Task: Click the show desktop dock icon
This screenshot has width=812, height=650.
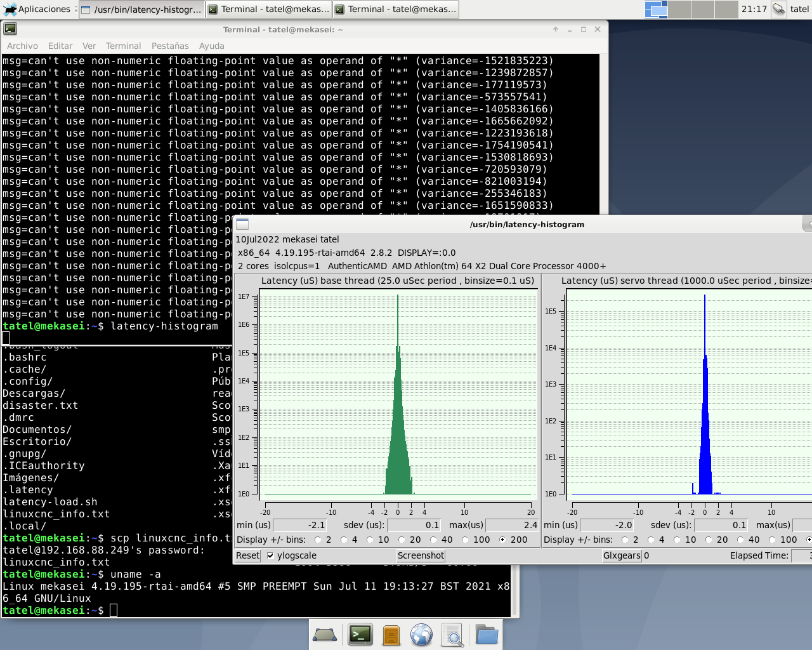Action: 325,635
